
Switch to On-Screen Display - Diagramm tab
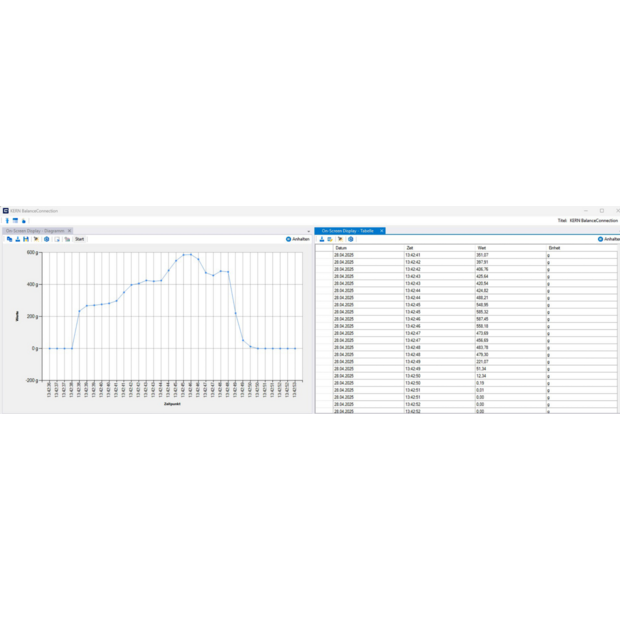click(x=34, y=230)
